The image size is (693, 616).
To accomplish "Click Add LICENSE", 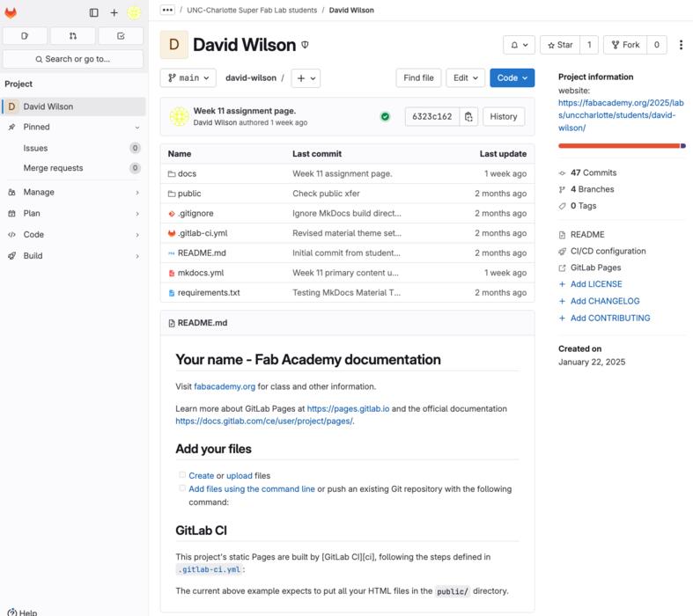I will (x=596, y=284).
